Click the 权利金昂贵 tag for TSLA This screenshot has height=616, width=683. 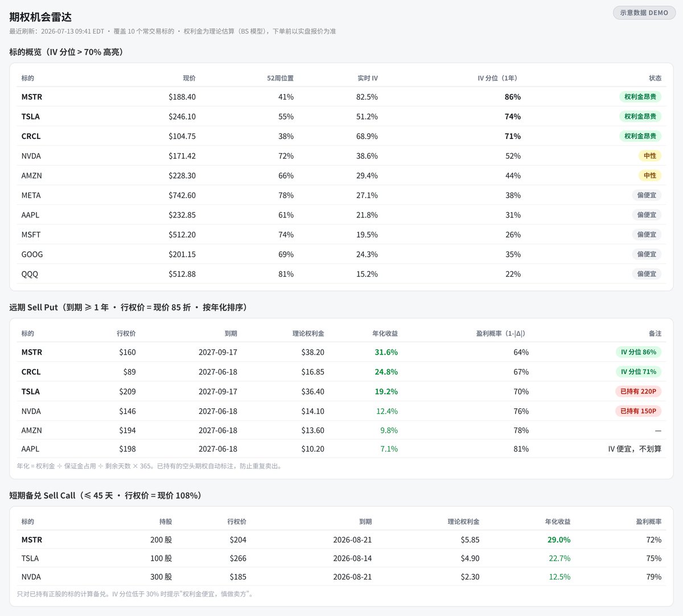tap(640, 116)
